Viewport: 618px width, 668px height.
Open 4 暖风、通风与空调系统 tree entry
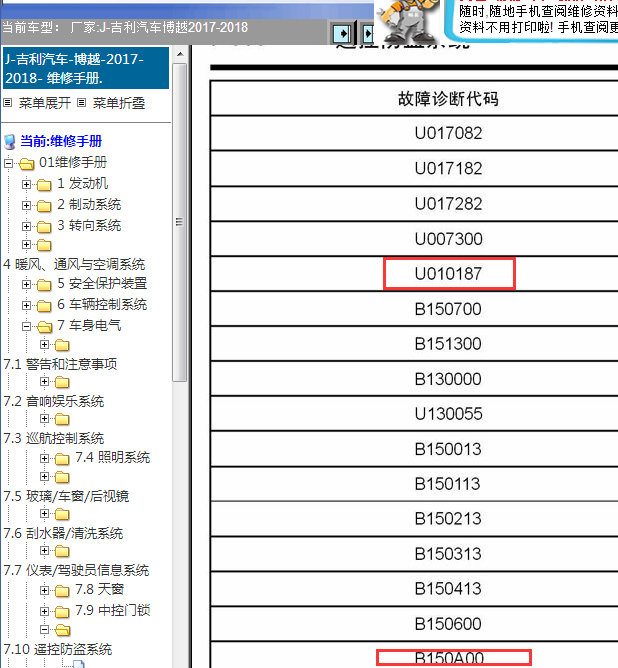(74, 264)
